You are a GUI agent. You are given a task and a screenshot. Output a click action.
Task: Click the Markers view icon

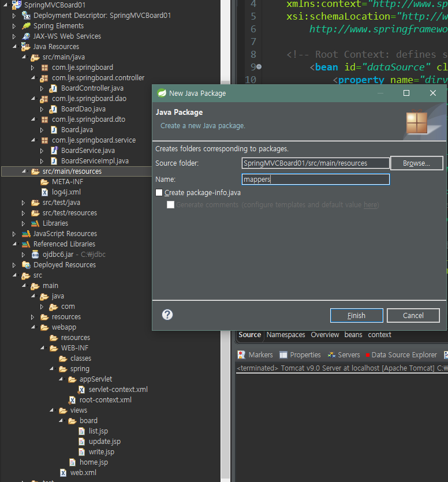[241, 355]
